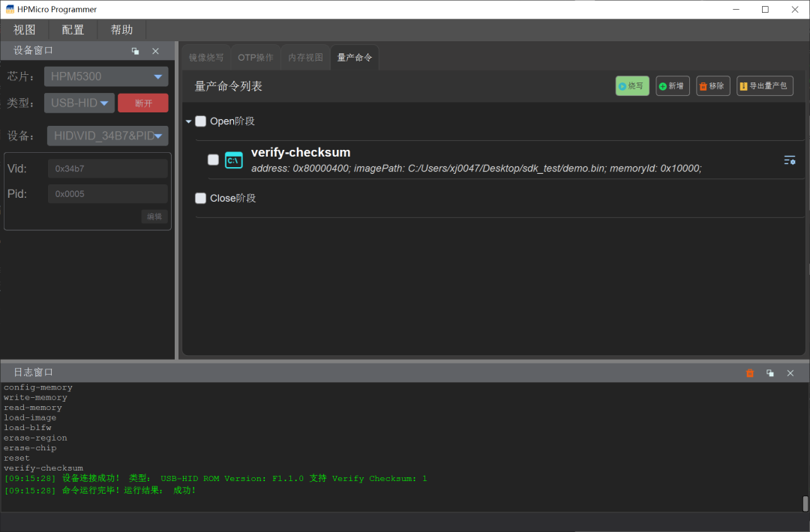Click the Open阶段 label
Image resolution: width=810 pixels, height=532 pixels.
pyautogui.click(x=232, y=121)
